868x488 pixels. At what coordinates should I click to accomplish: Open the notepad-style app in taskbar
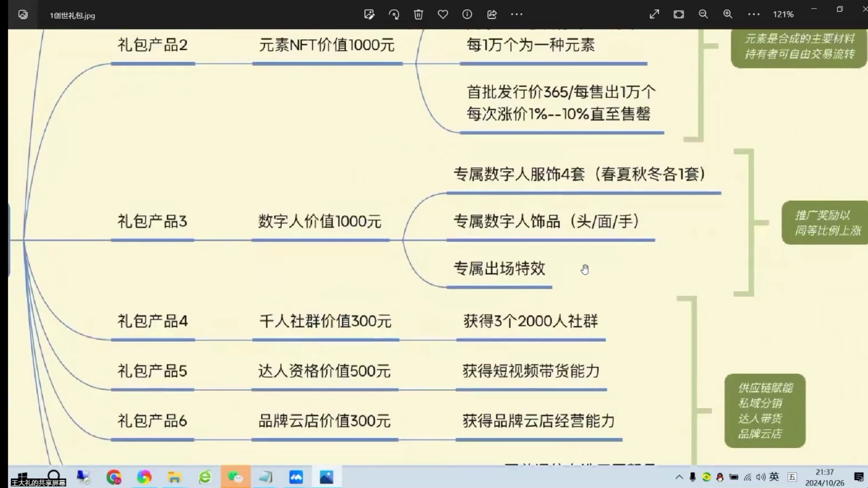[266, 477]
